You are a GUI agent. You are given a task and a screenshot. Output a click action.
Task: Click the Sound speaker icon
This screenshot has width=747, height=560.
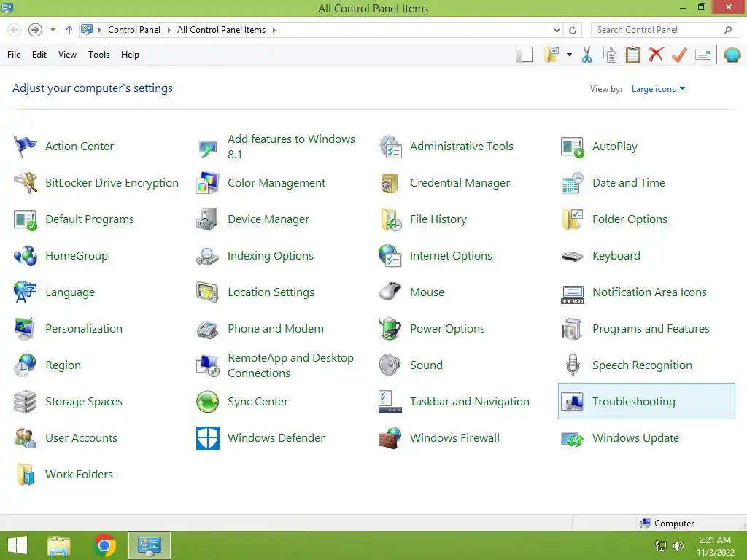(390, 365)
